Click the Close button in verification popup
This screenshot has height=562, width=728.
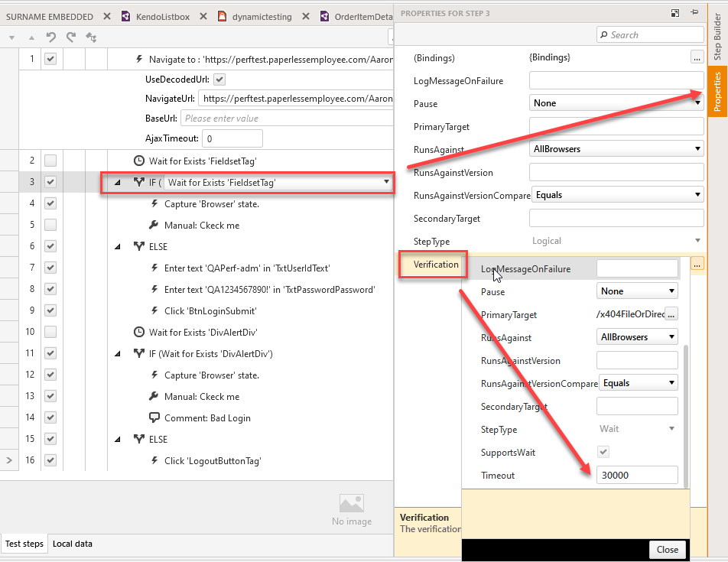pyautogui.click(x=667, y=549)
